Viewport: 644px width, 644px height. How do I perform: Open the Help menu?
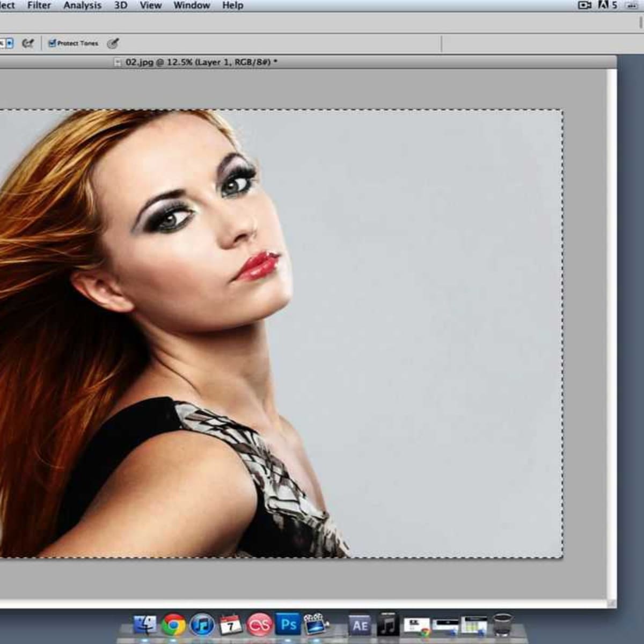pos(232,5)
